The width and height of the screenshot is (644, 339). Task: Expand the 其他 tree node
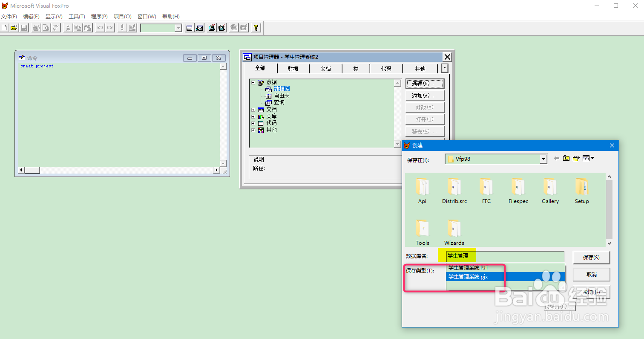(x=253, y=130)
